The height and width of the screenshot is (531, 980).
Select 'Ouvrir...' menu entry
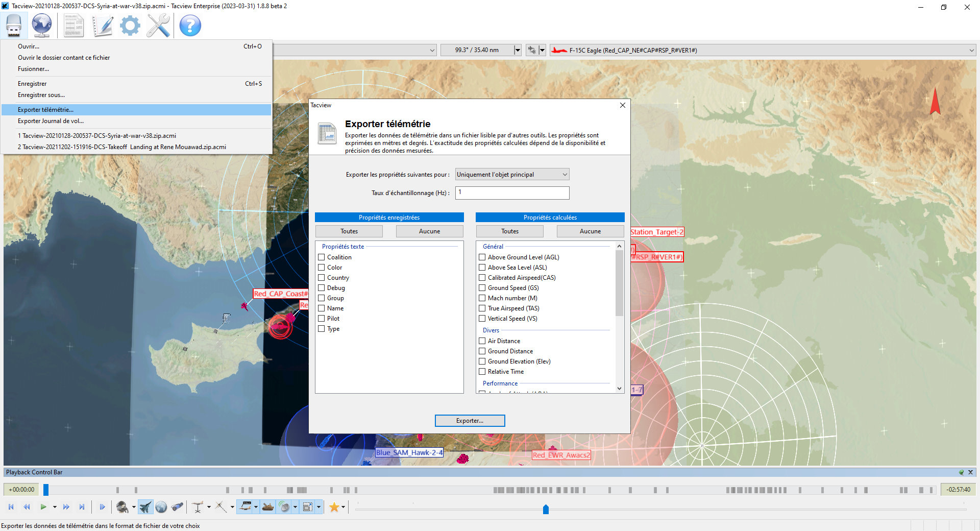(136, 46)
